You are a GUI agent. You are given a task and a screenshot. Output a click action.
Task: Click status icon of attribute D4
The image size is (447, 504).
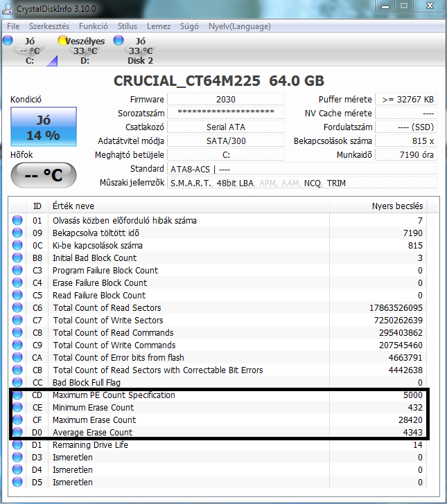(17, 469)
